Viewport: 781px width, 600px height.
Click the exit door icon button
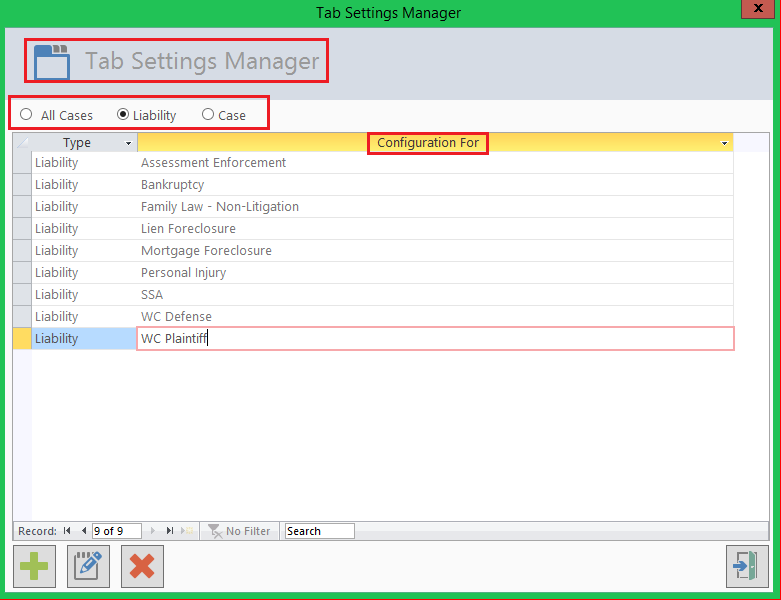tap(747, 566)
